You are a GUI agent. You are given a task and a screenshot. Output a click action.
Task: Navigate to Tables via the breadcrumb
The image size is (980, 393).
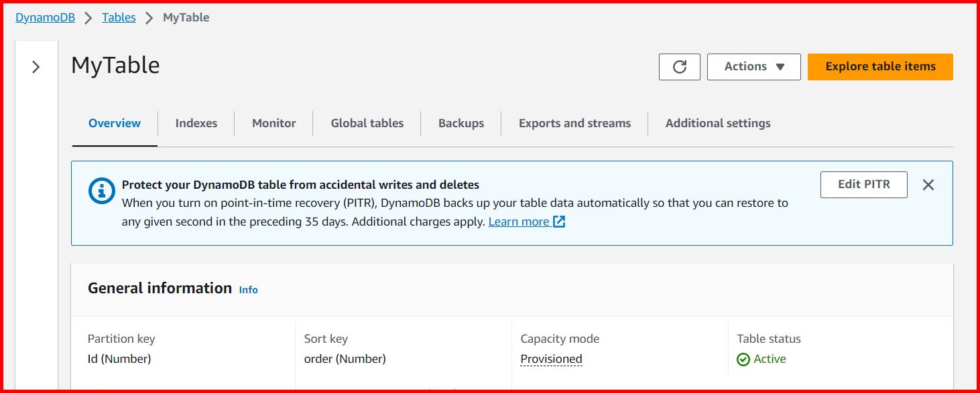pyautogui.click(x=119, y=17)
